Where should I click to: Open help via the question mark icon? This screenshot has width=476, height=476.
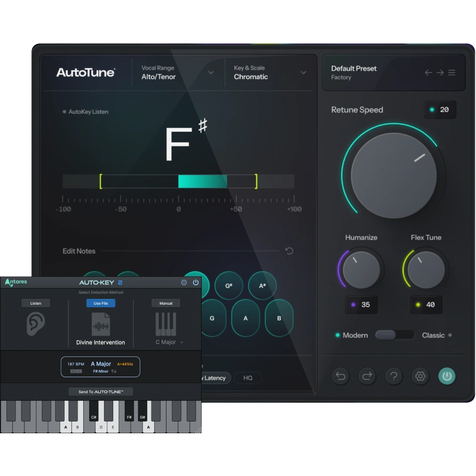(x=394, y=376)
